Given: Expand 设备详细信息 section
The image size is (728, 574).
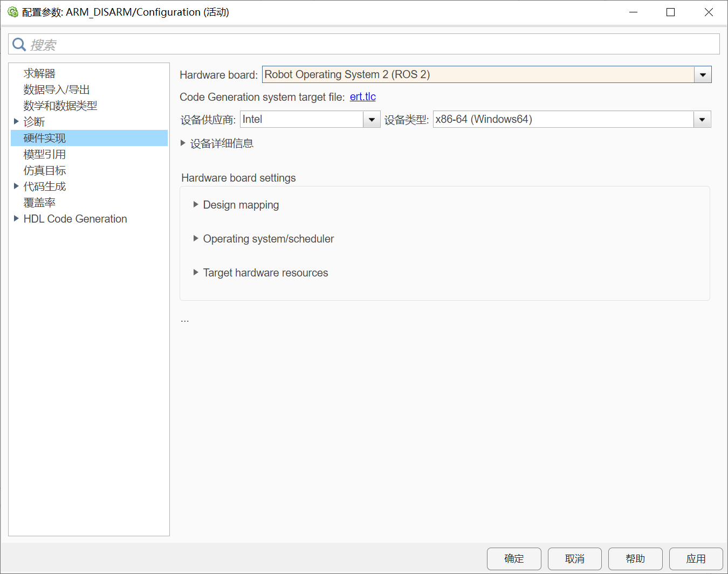Looking at the screenshot, I should 183,143.
